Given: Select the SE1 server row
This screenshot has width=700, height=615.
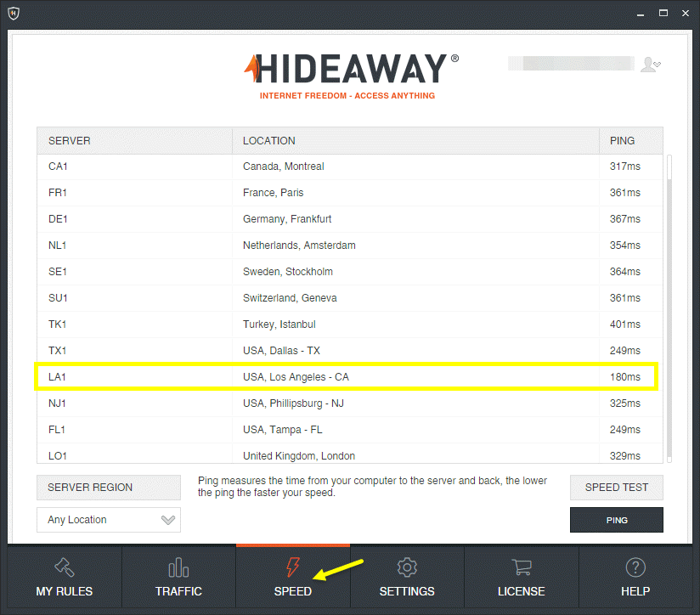Looking at the screenshot, I should coord(349,272).
